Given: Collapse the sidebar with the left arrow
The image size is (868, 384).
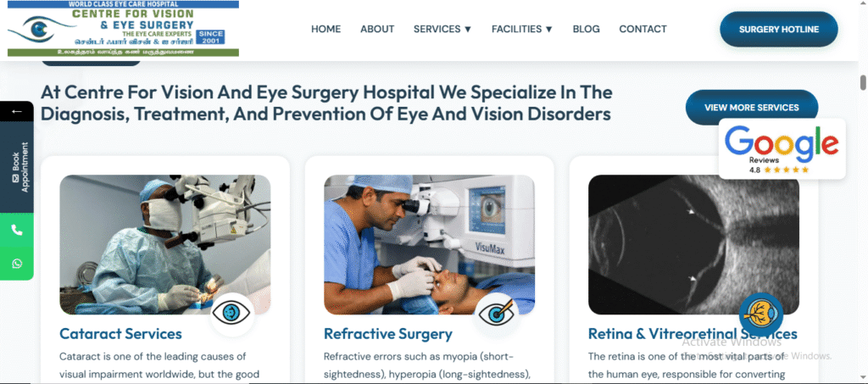Looking at the screenshot, I should [x=17, y=112].
